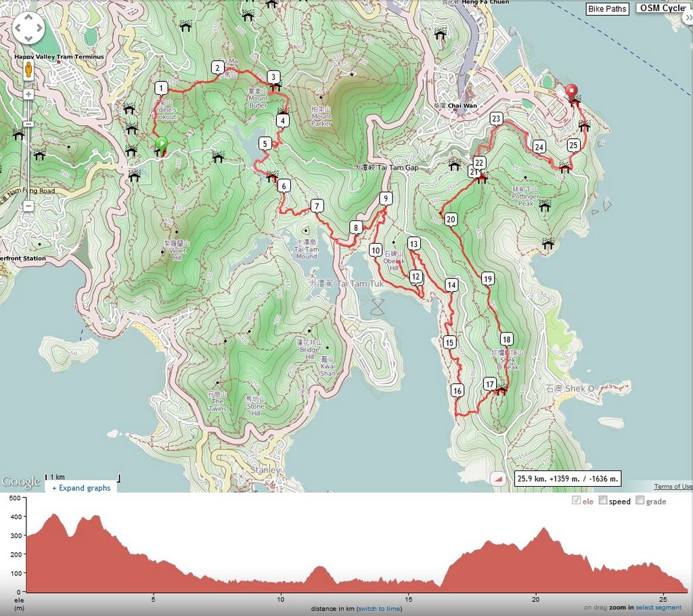Click the green start marker pin
693x616 pixels.
[162, 144]
